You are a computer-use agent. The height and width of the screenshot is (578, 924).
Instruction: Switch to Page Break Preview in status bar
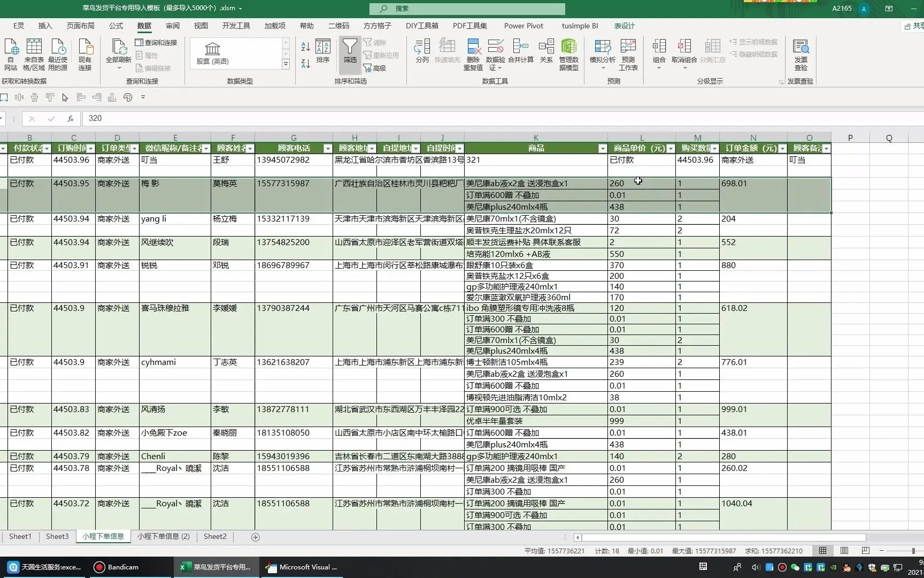click(x=866, y=551)
